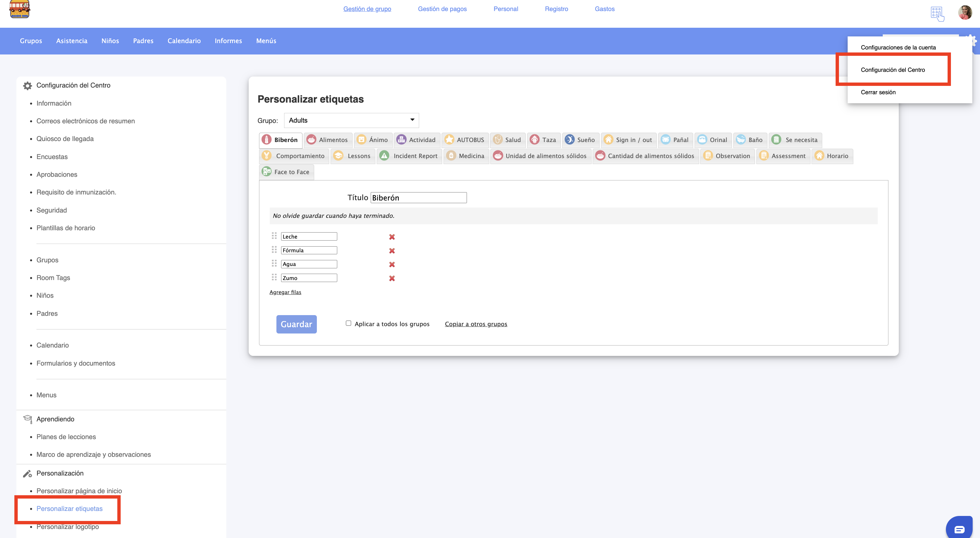Click the delete X next to Agua
Viewport: 980px width, 538px height.
tap(392, 265)
